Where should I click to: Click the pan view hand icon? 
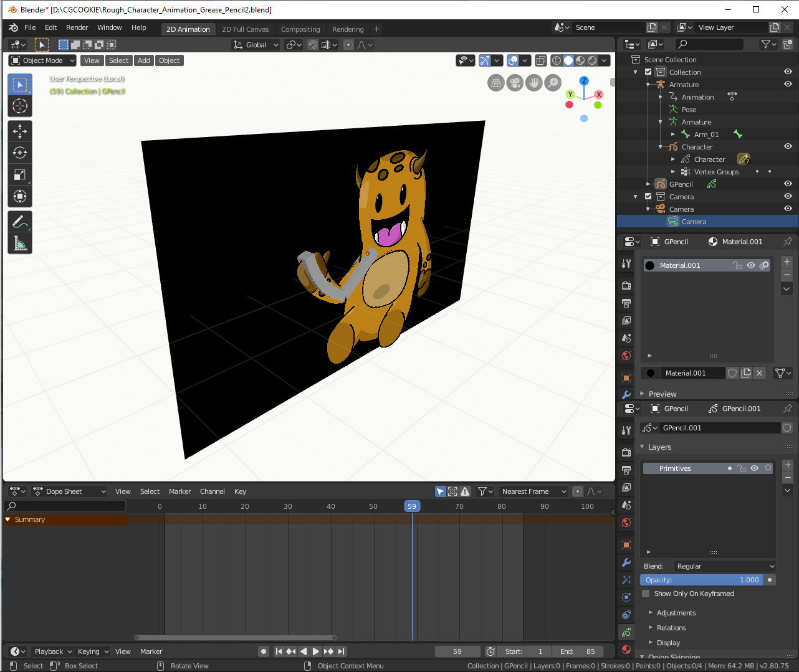pyautogui.click(x=534, y=83)
